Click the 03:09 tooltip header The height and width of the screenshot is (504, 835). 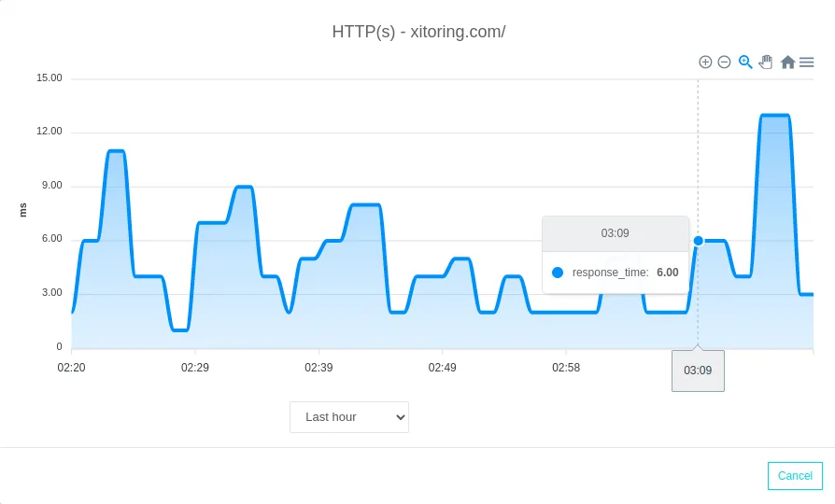tap(616, 233)
